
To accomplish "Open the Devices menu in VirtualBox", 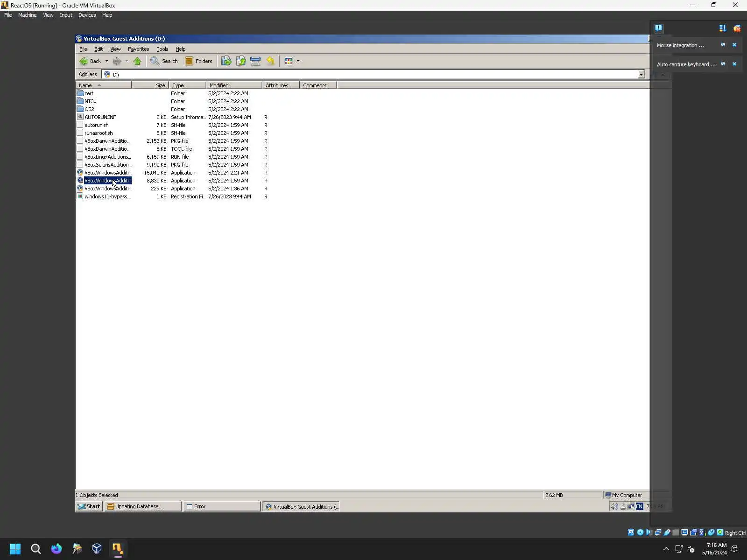I will coord(87,15).
